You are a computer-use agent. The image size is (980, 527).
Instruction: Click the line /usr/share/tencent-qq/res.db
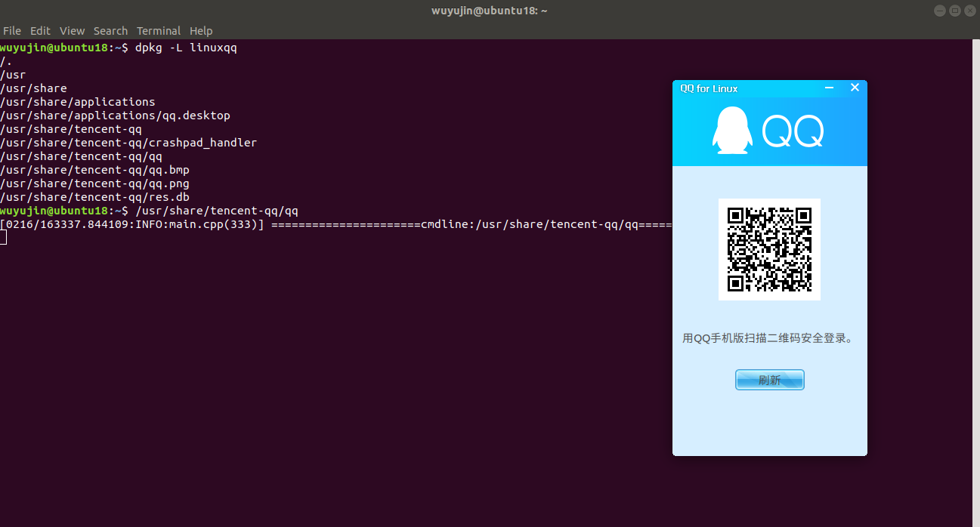point(95,197)
